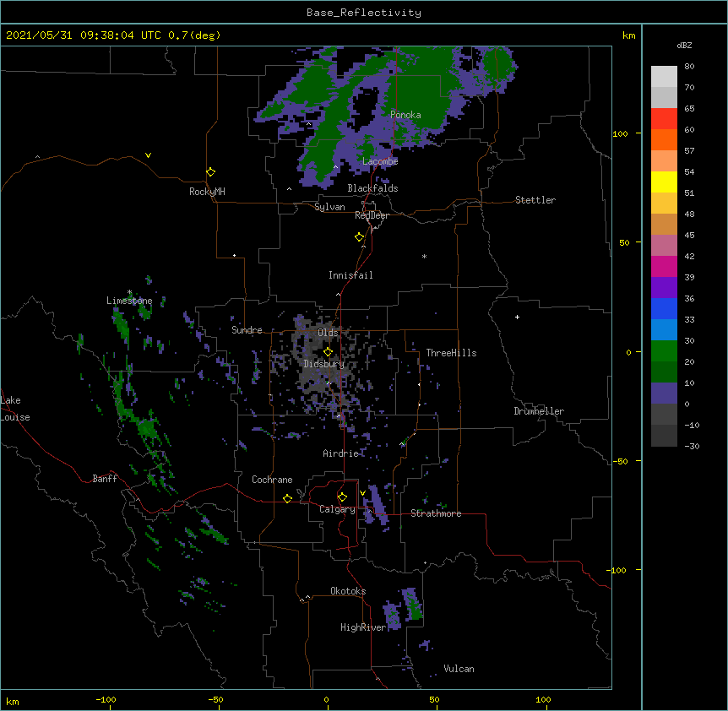
Task: Click the Innisfail city label
Action: tap(350, 275)
